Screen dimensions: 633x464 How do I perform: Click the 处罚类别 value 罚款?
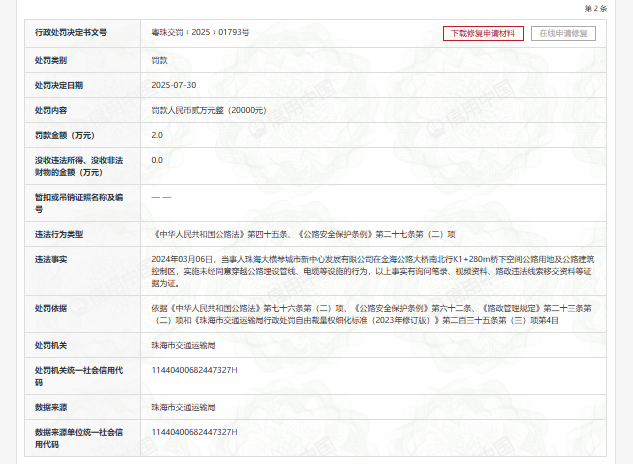[x=160, y=60]
